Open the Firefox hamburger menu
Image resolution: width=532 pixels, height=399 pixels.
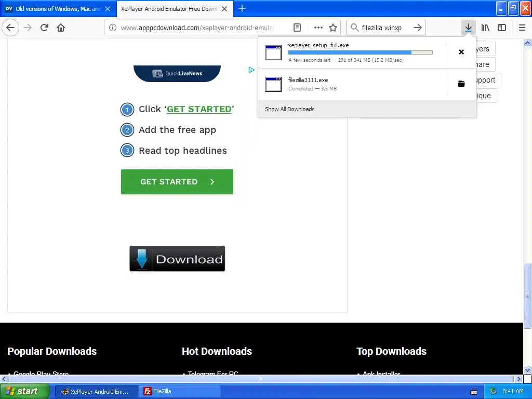[x=522, y=28]
